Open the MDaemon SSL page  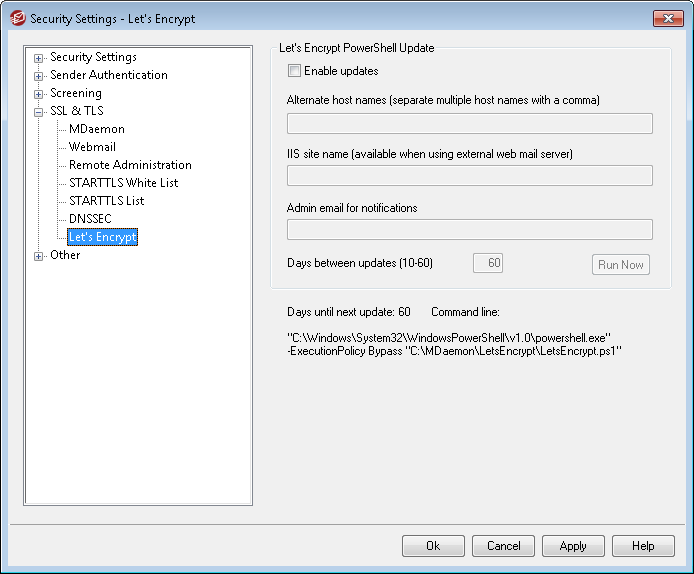coord(96,129)
